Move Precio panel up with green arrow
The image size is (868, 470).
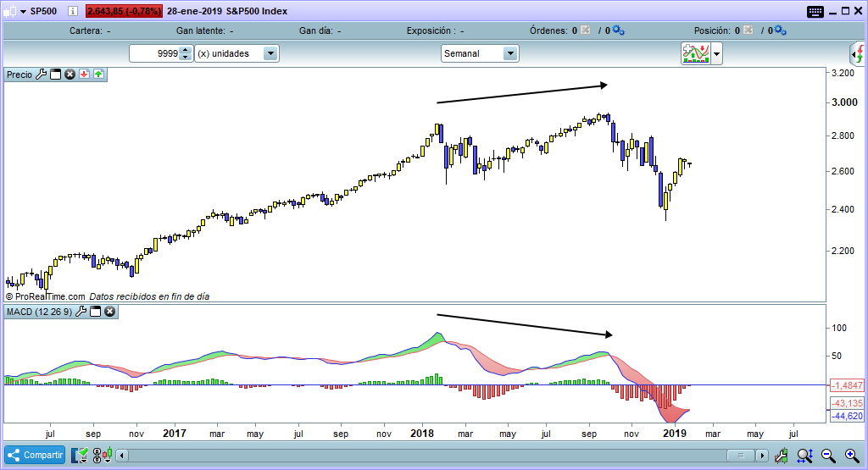point(98,75)
